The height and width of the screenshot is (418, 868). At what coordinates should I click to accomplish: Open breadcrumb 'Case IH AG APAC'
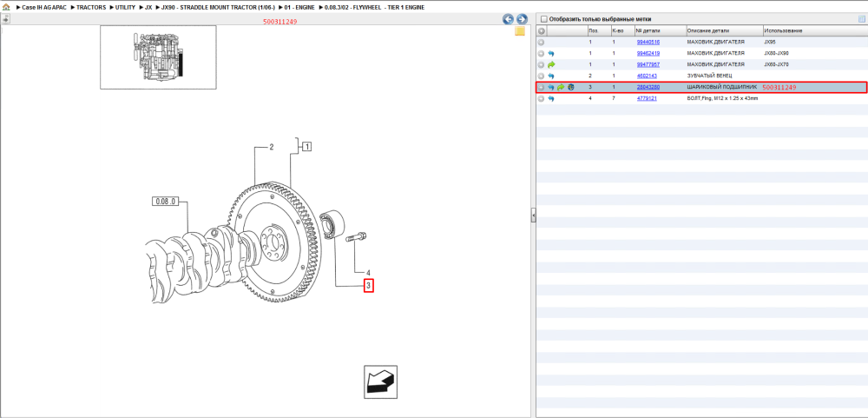(43, 7)
